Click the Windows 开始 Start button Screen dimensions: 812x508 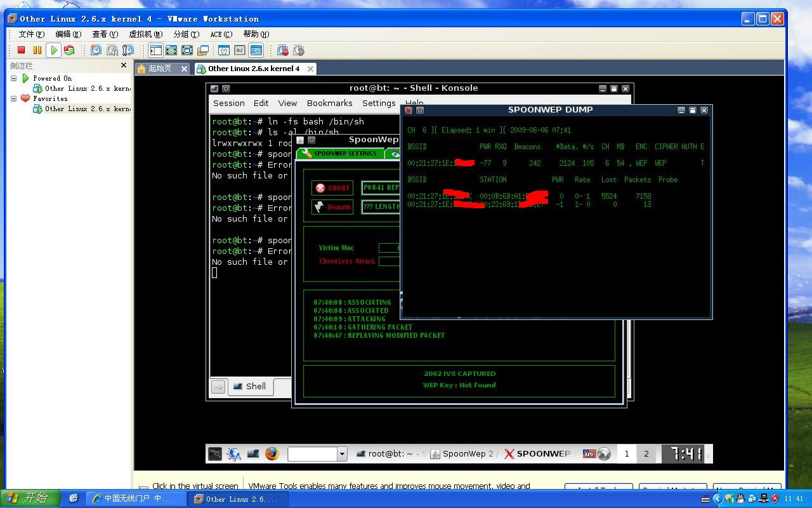pos(30,498)
